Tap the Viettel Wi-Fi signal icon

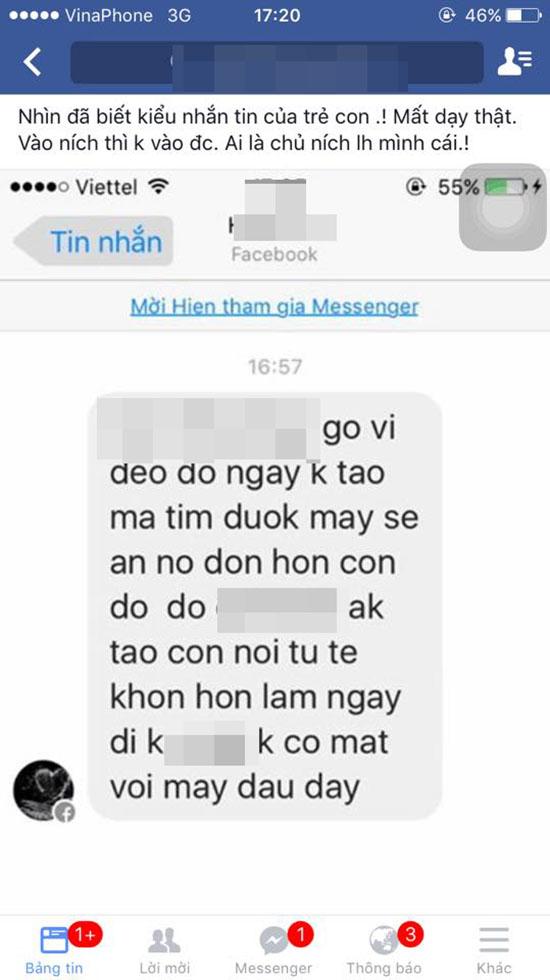pos(159,186)
